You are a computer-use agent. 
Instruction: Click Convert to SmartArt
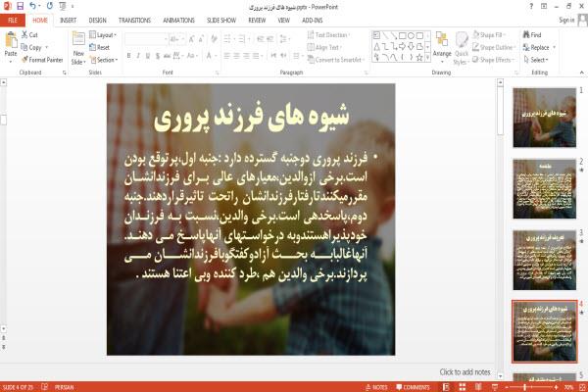click(336, 60)
